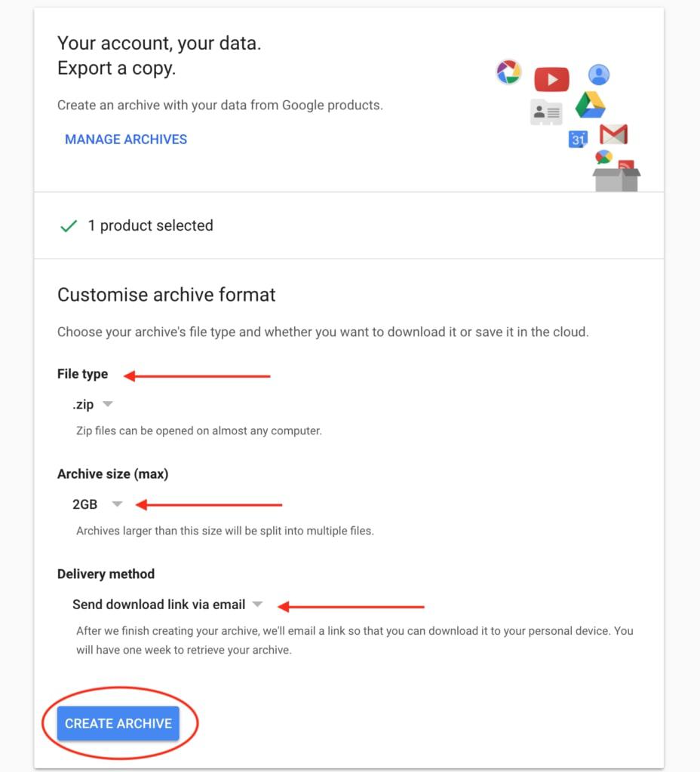
Task: Open the .zip file type dropdown
Action: pyautogui.click(x=93, y=405)
